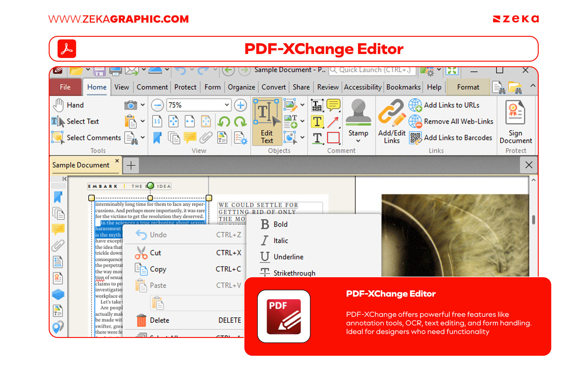Choose the Select Comments tool
This screenshot has width=588, height=368.
[x=86, y=138]
